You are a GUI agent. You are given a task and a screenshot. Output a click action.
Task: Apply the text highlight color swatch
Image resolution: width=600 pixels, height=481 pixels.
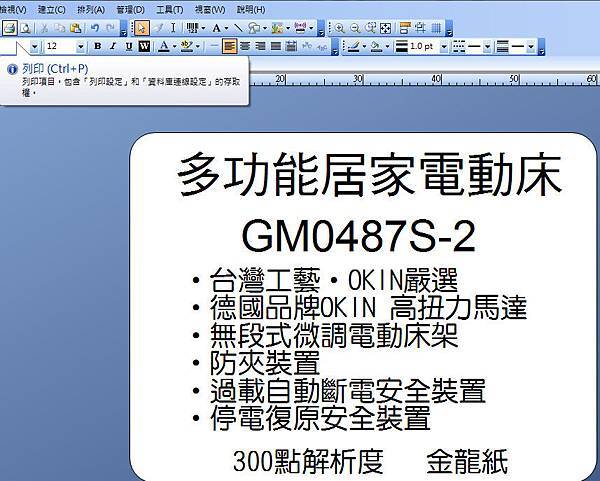click(187, 47)
